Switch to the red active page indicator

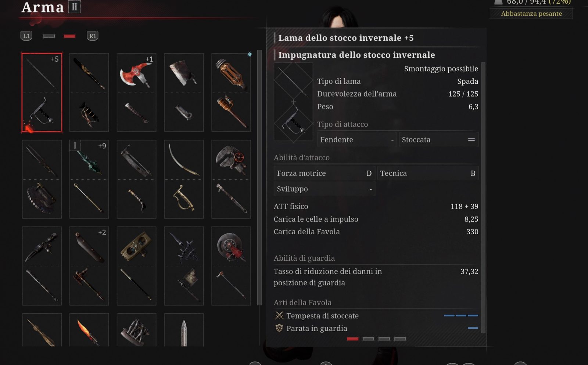point(69,36)
